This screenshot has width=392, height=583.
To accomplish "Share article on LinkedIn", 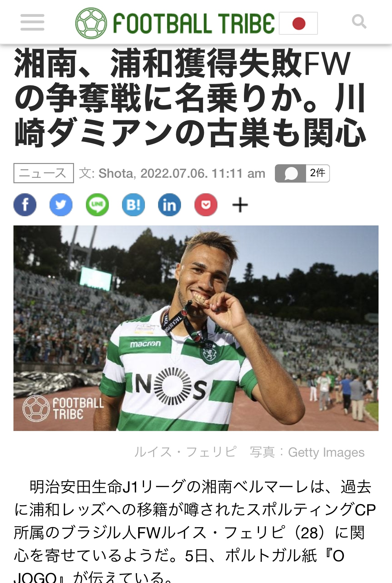I will coord(169,205).
